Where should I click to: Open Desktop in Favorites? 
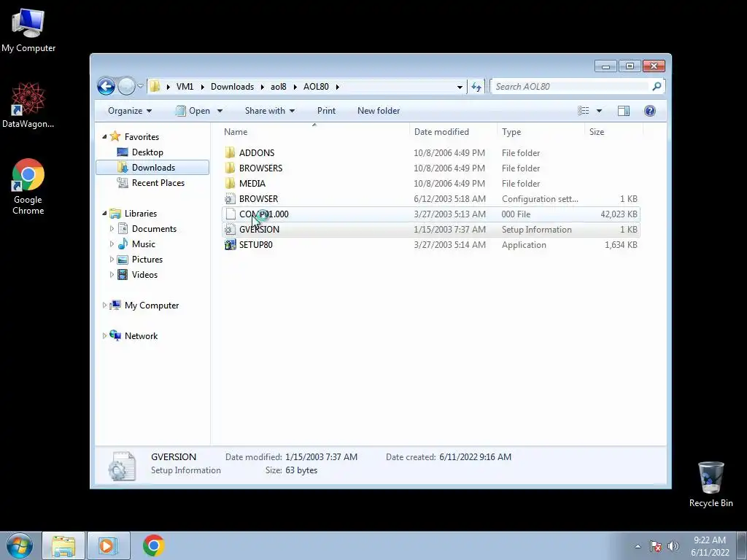(147, 152)
